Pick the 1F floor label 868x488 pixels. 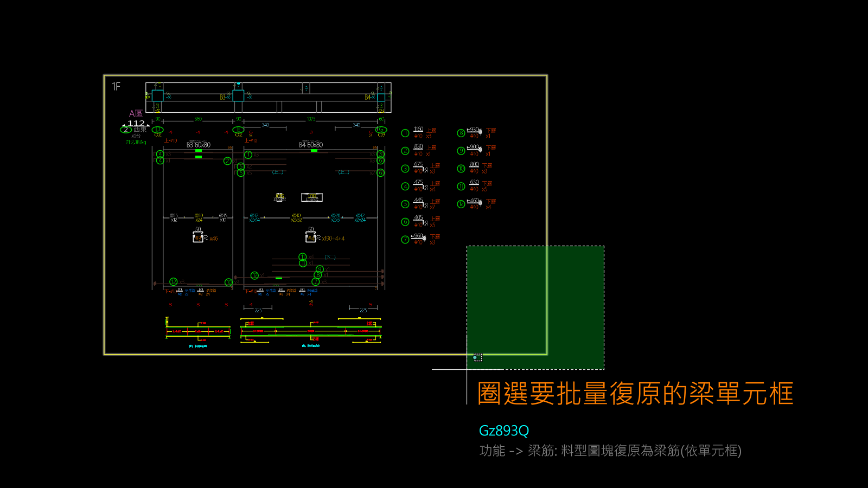[116, 87]
